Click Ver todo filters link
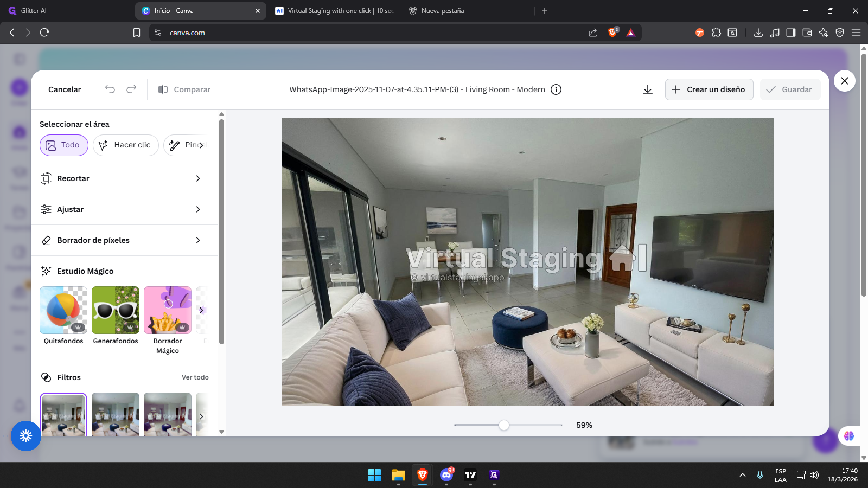The width and height of the screenshot is (868, 488). [x=195, y=377]
